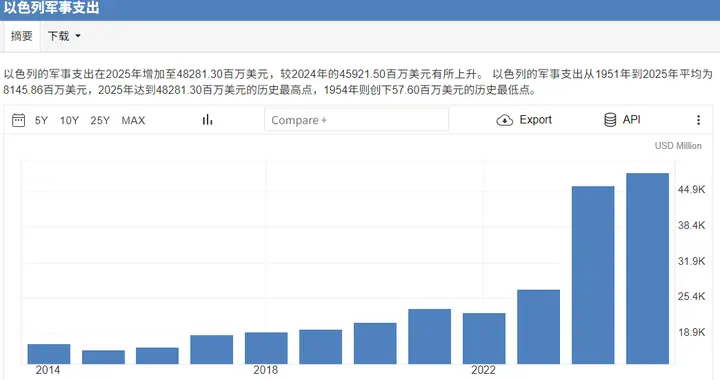Click the 以色列军事支出 header title
720x380 pixels.
pyautogui.click(x=51, y=8)
